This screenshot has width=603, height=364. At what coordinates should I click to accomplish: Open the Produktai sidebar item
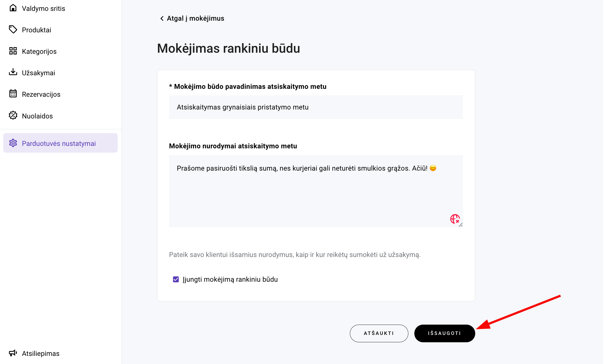tap(36, 30)
